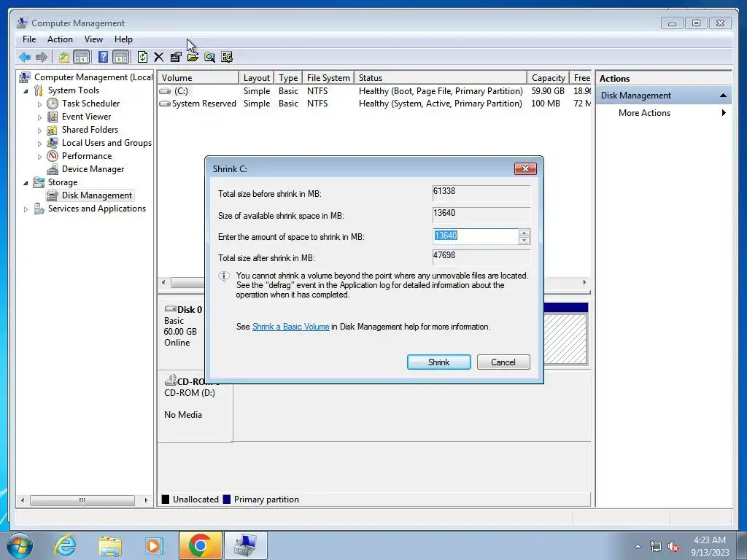Select Task Scheduler in the tree
The height and width of the screenshot is (560, 747).
90,104
